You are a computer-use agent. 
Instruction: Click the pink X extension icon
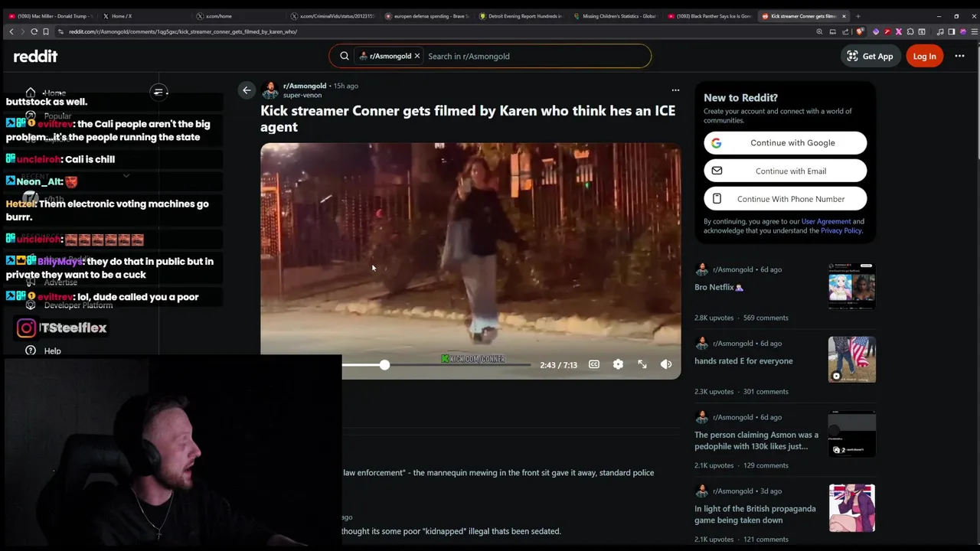pos(898,31)
